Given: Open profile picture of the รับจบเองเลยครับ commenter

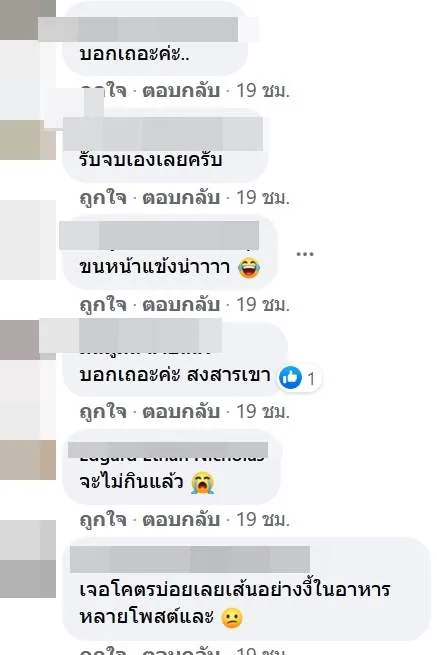Looking at the screenshot, I should pyautogui.click(x=28, y=140).
